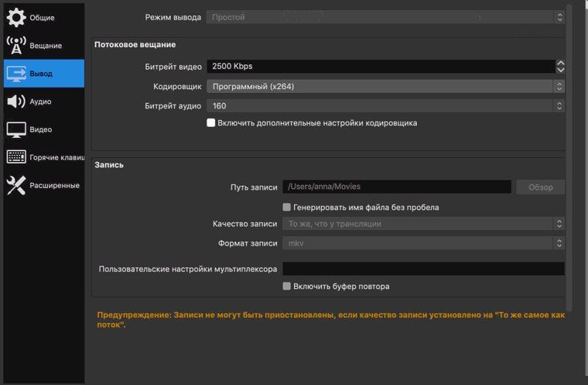Click the Битрейт видео label
Image resolution: width=588 pixels, height=385 pixels.
[x=173, y=67]
